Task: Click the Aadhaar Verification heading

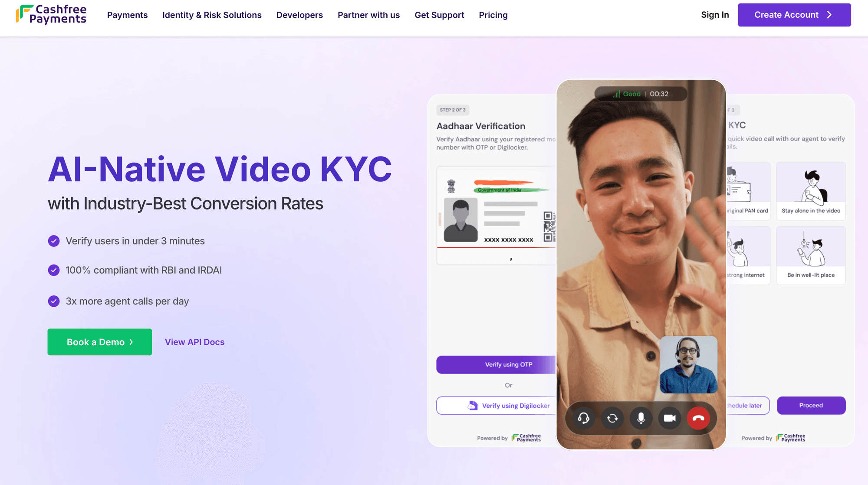Action: 481,126
